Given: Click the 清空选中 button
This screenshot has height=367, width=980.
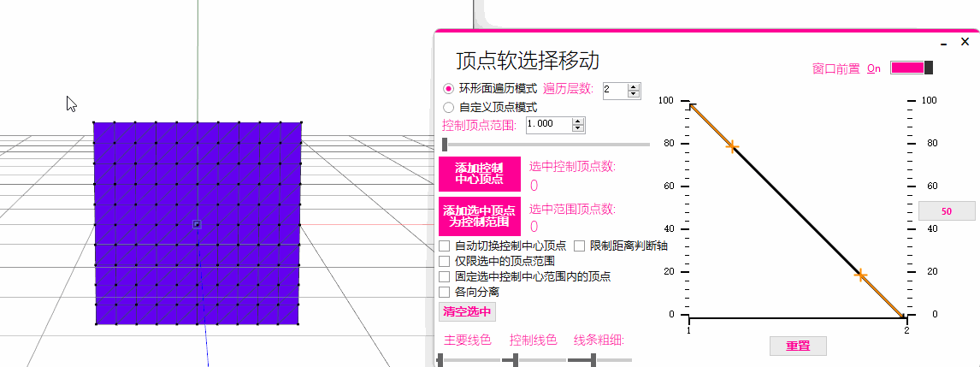Looking at the screenshot, I should point(466,312).
